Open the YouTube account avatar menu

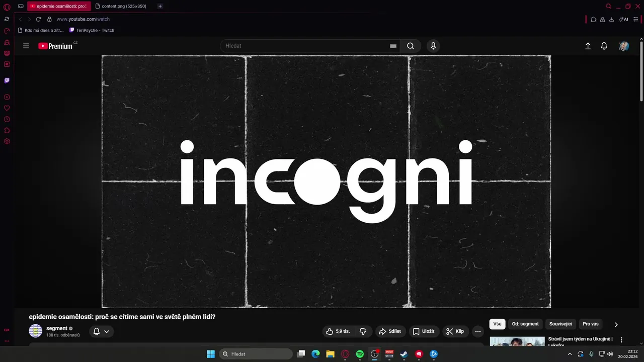point(624,46)
